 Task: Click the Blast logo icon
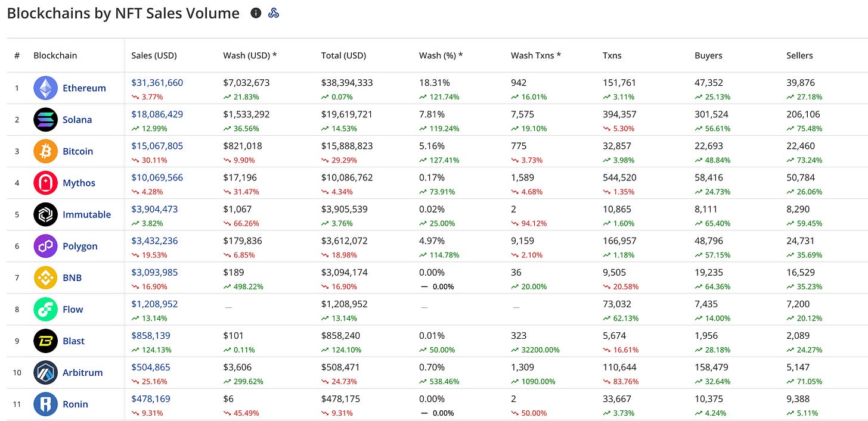click(45, 341)
